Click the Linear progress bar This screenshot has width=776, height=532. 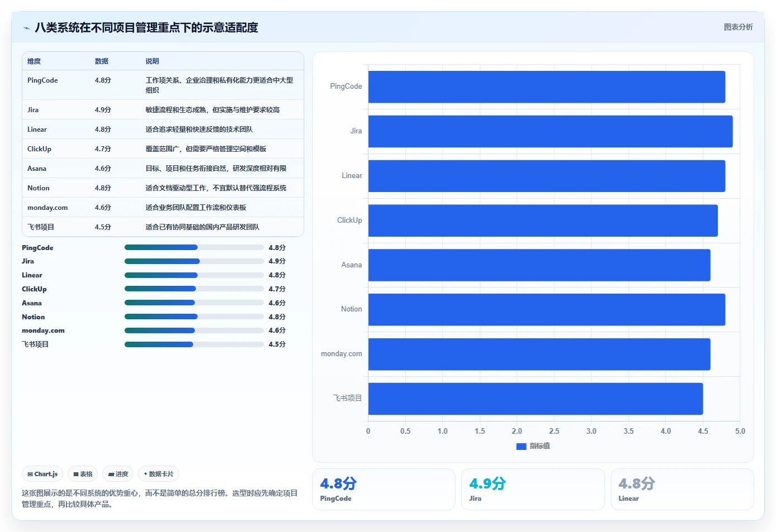194,275
